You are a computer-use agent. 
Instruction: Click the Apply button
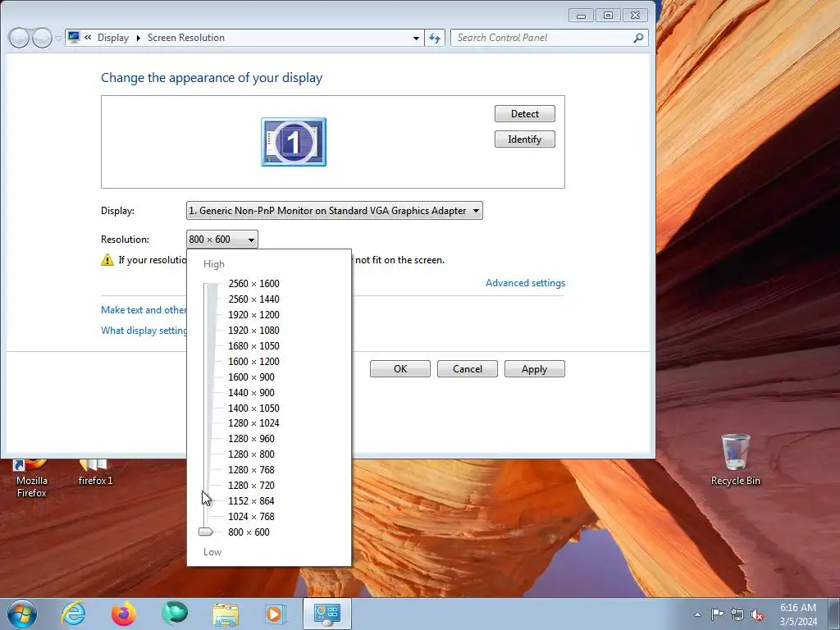[534, 368]
